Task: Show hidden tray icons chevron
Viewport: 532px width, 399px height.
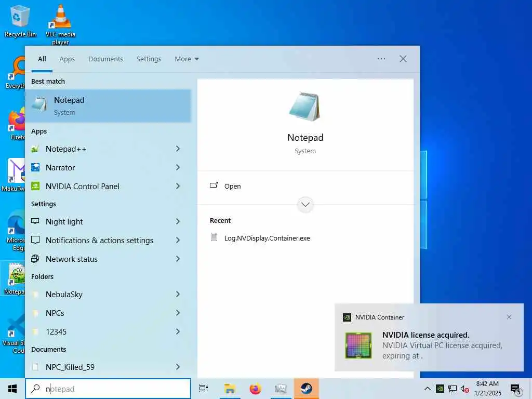Action: 428,389
